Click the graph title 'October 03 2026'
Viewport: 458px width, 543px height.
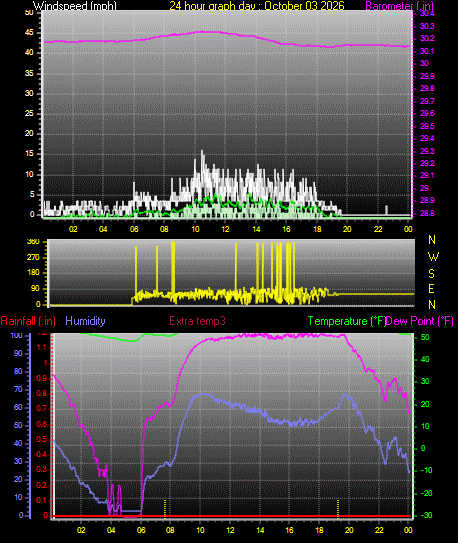pyautogui.click(x=305, y=6)
